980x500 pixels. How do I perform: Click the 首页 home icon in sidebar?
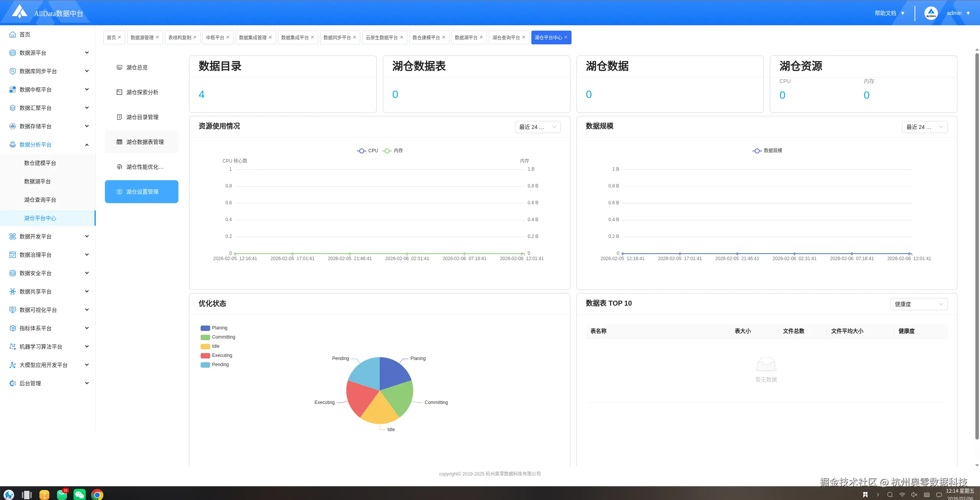click(x=13, y=34)
